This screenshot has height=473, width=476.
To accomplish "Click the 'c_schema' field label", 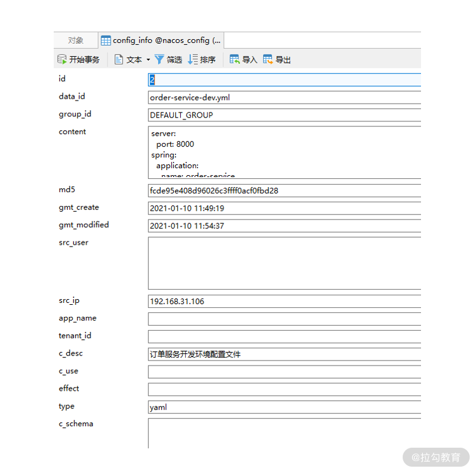I will (76, 424).
